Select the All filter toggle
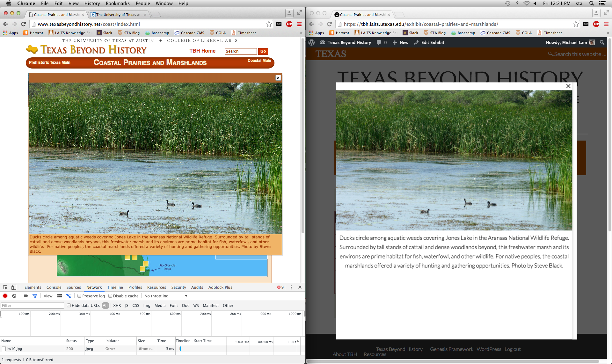612x364 pixels. pyautogui.click(x=105, y=305)
